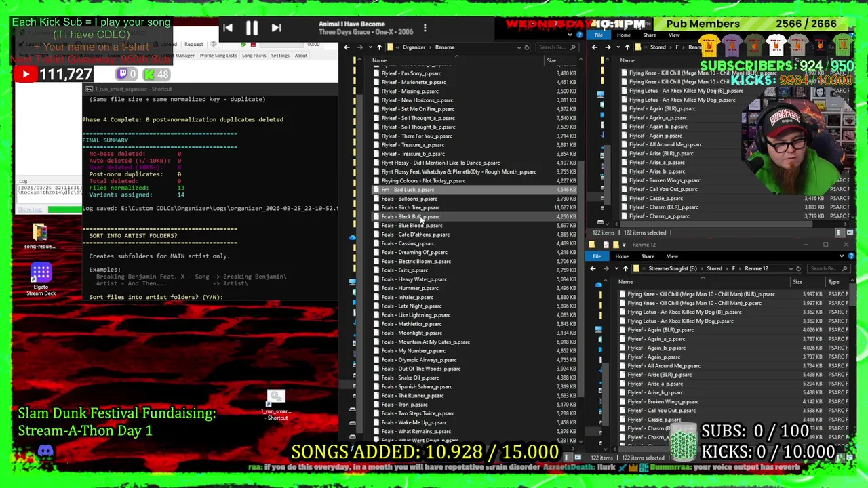The width and height of the screenshot is (868, 488).
Task: Open Share tab in Renme 12 window
Action: pyautogui.click(x=648, y=256)
